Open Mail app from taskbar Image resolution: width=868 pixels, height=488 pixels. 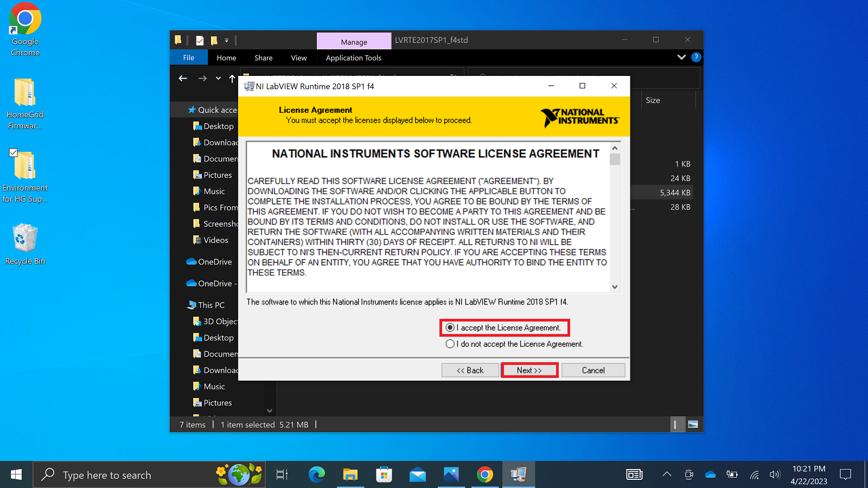(x=418, y=475)
